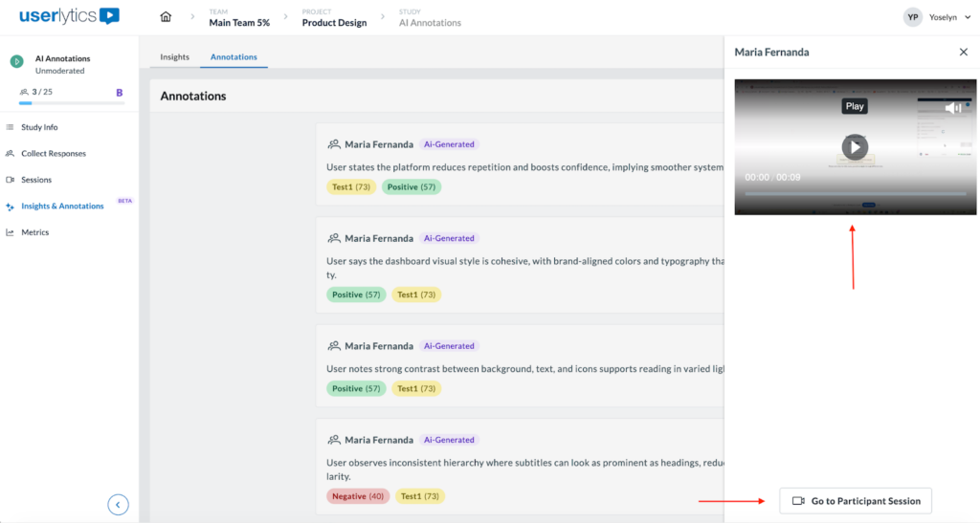The image size is (980, 523).
Task: Open the Metrics section in sidebar
Action: (34, 232)
